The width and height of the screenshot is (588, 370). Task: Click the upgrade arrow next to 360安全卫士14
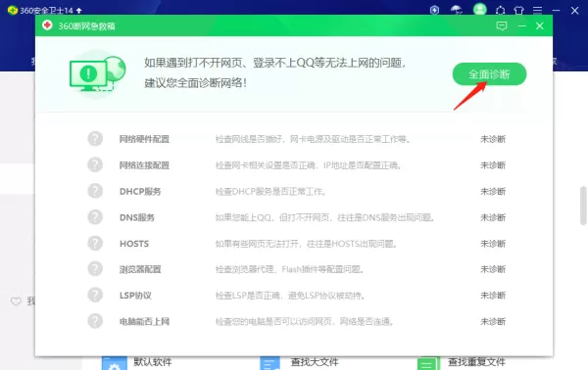78,11
